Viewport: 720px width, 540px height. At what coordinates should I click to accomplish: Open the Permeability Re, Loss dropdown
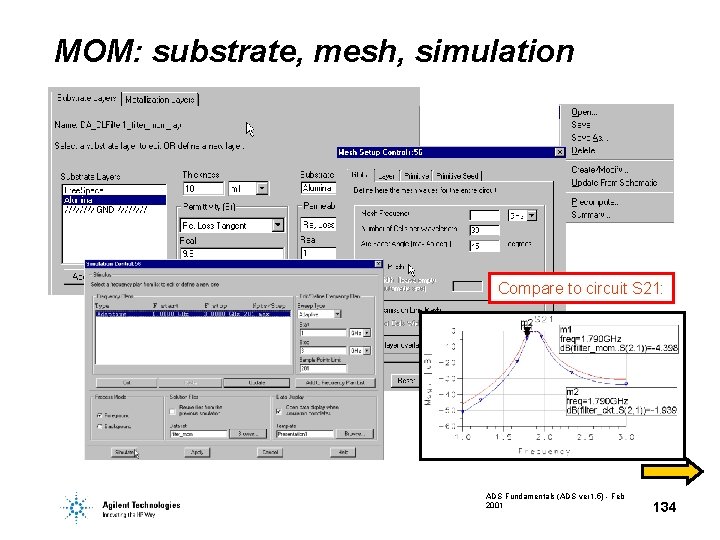tap(319, 225)
